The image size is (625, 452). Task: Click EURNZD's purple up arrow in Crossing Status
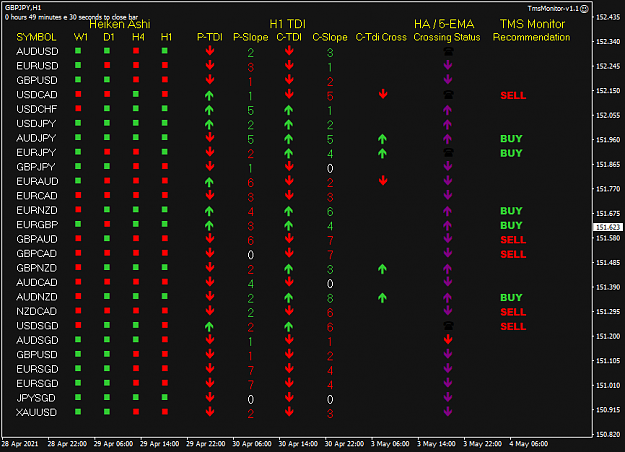pyautogui.click(x=447, y=211)
